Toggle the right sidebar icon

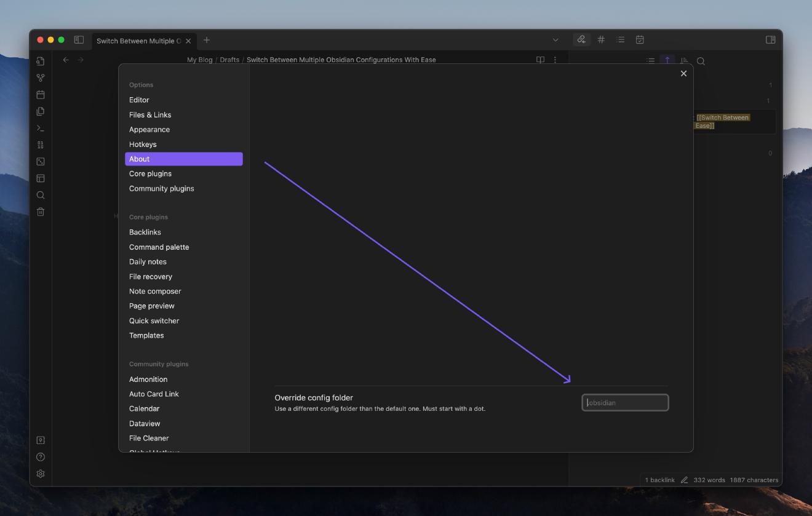[x=770, y=40]
